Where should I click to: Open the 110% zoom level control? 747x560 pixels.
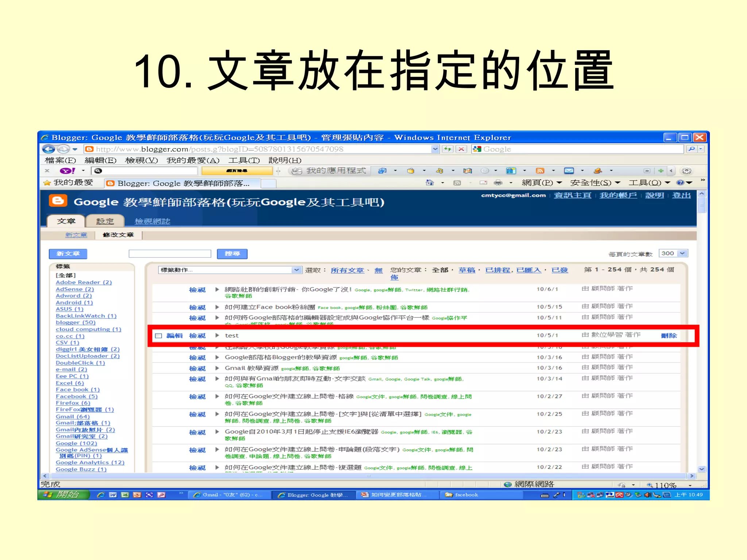coord(669,485)
